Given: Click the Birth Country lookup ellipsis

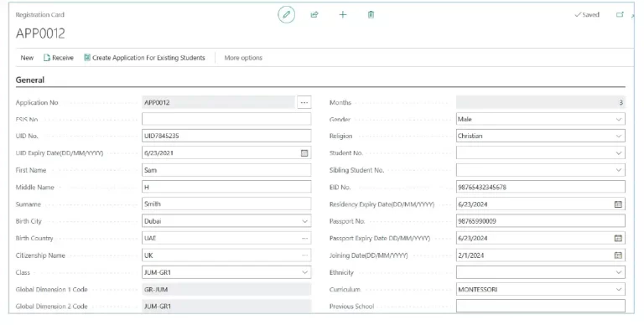Looking at the screenshot, I should click(x=304, y=239).
